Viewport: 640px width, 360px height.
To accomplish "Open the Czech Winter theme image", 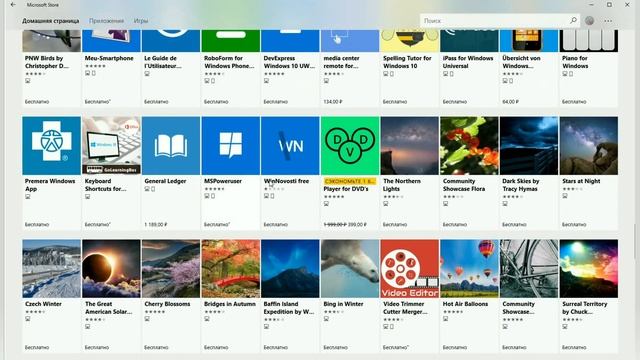I will click(51, 269).
